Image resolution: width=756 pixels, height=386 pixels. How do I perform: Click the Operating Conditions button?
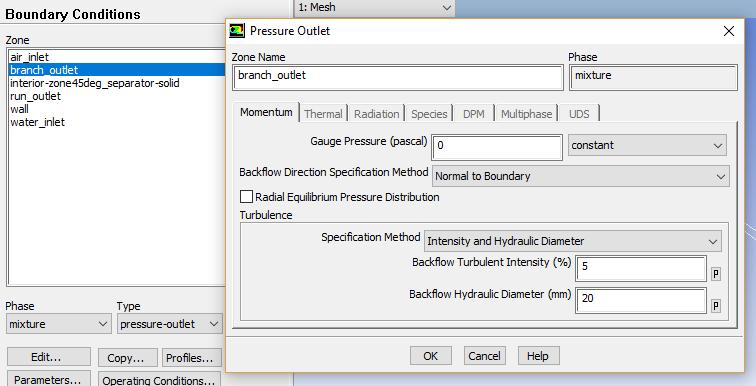point(159,380)
